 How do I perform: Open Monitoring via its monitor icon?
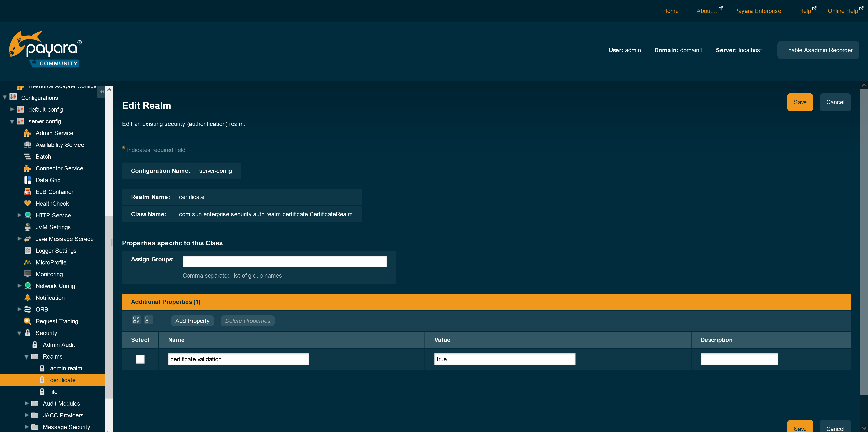pos(27,274)
